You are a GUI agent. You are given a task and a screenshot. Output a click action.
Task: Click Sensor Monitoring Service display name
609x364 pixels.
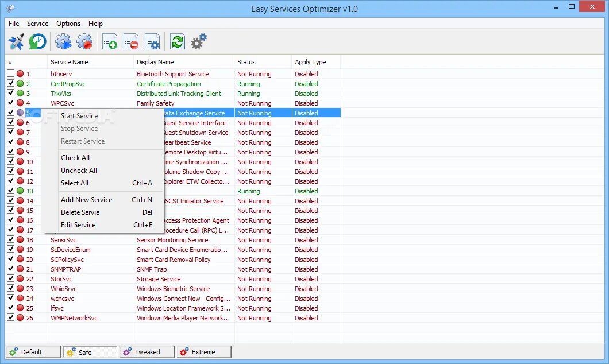point(172,240)
